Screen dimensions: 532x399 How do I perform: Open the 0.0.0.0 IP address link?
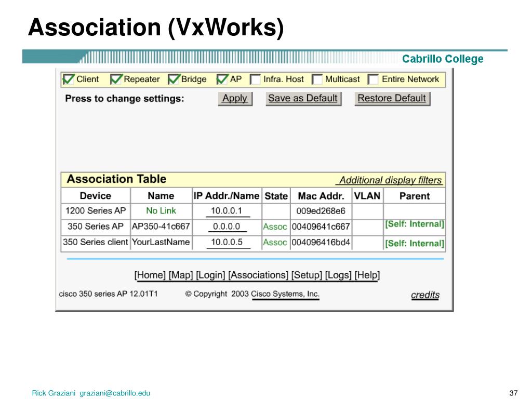pos(227,227)
